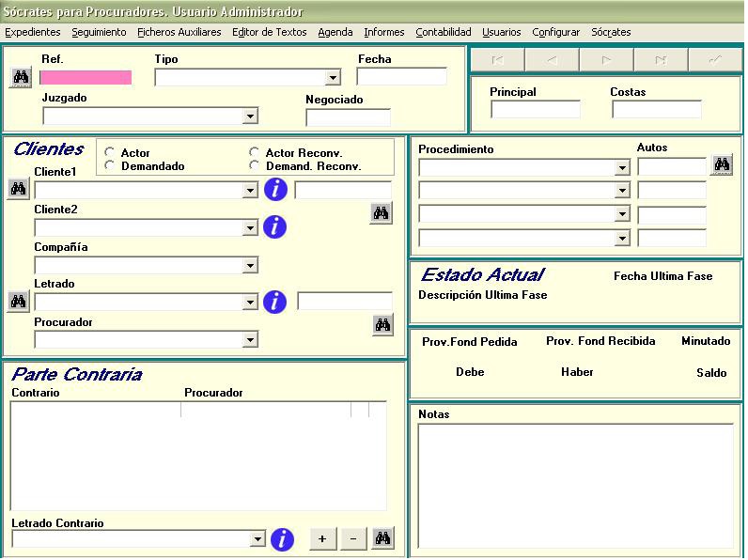
Task: Open info icon for Cliente1
Action: point(275,190)
